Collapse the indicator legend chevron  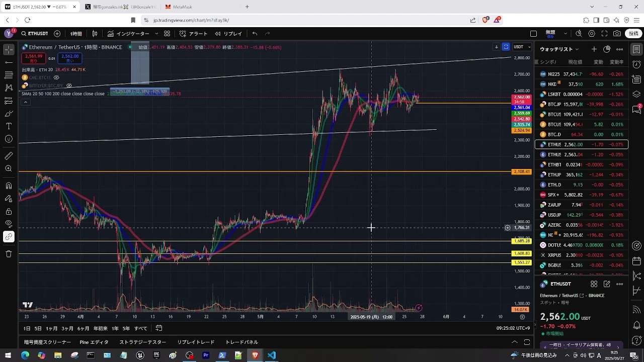coord(25,102)
